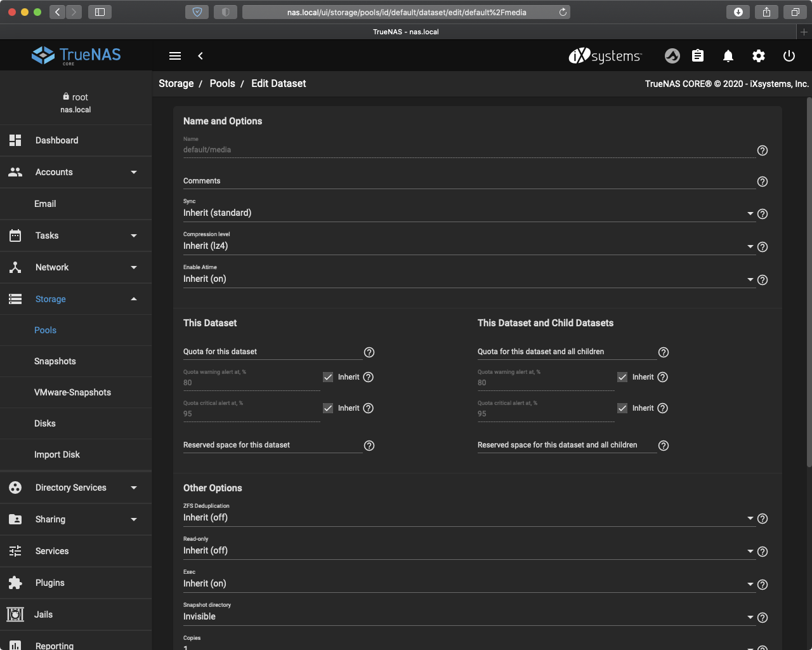812x650 pixels.
Task: Click the Comments input field
Action: point(469,181)
